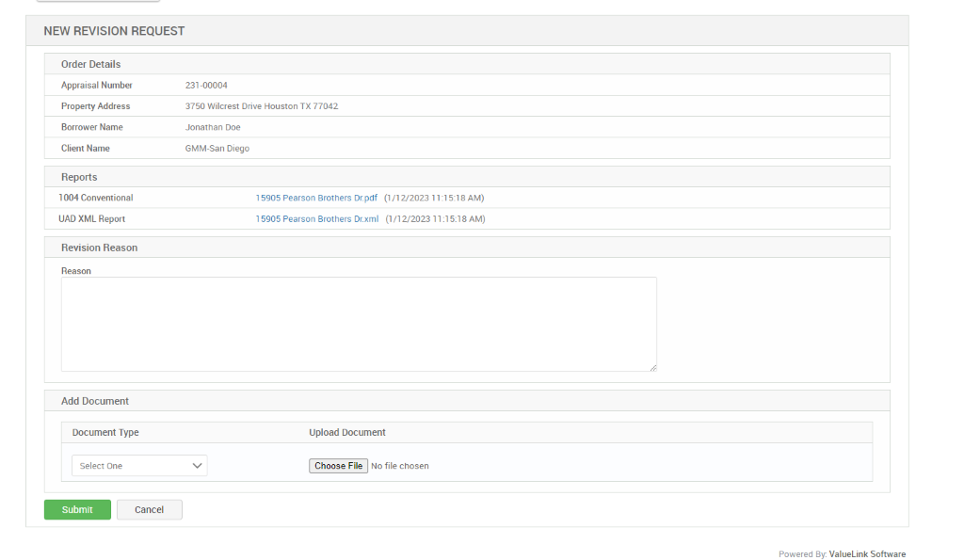
Task: Open the 15905 Pearson Brothers Dr.xml UAD report
Action: pyautogui.click(x=315, y=218)
